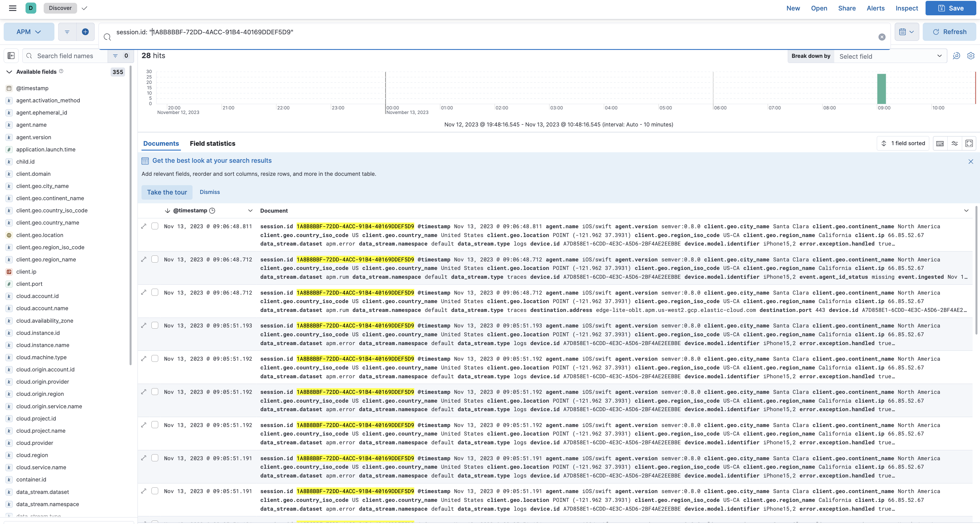
Task: Select the Documents tab
Action: 161,143
